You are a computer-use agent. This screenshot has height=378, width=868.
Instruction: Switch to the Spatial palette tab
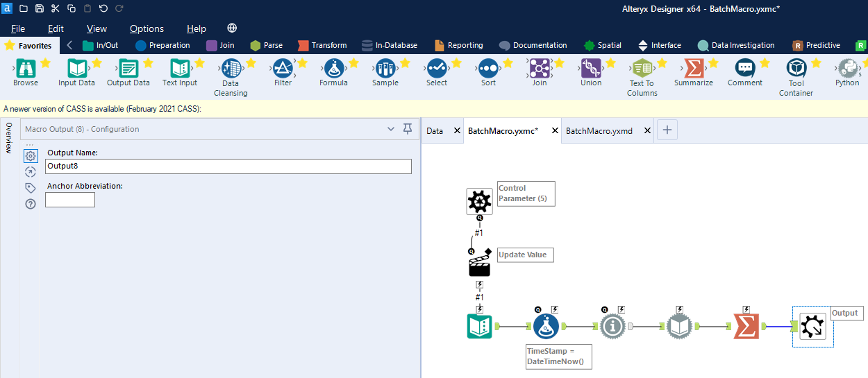coord(603,45)
